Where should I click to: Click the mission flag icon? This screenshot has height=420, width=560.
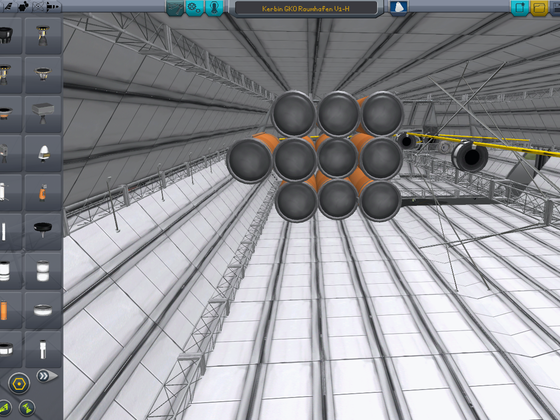398,8
